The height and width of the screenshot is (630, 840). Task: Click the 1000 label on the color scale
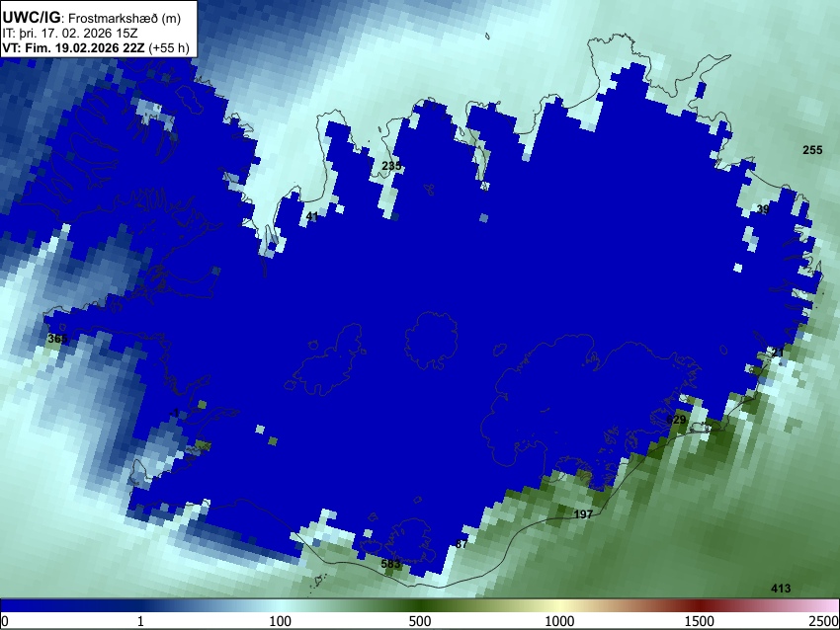[559, 621]
